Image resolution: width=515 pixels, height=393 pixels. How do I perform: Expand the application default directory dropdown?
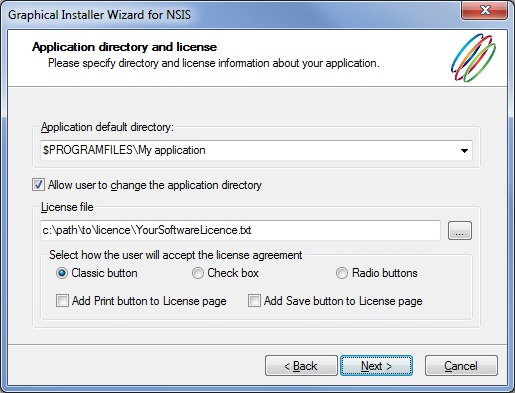[x=464, y=151]
